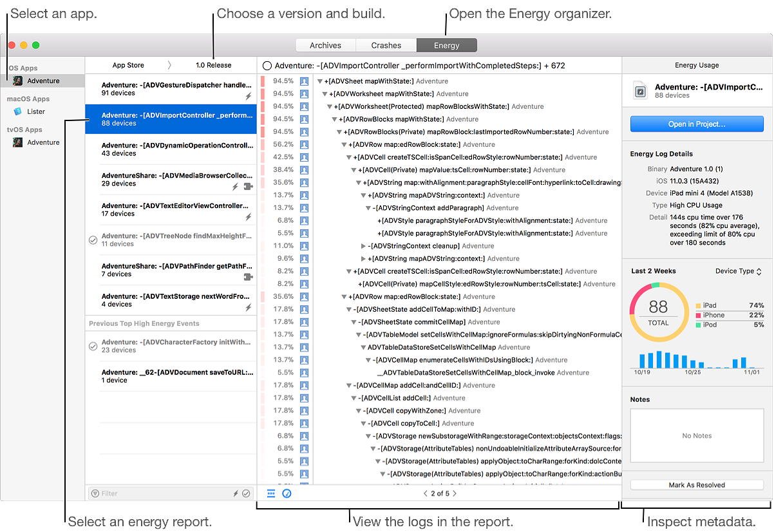Click lightning icon on ADVTextEditorViewController report
Screen dimensions: 774x532
249,217
